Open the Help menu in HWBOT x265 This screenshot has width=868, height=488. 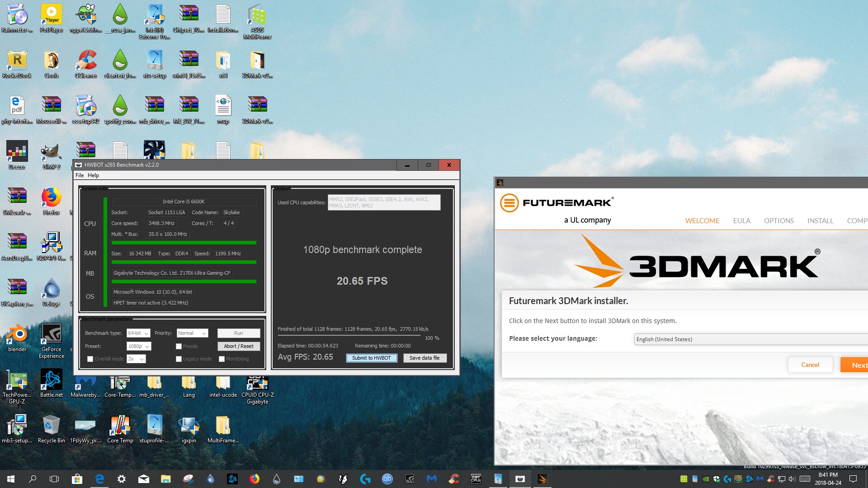pos(93,175)
